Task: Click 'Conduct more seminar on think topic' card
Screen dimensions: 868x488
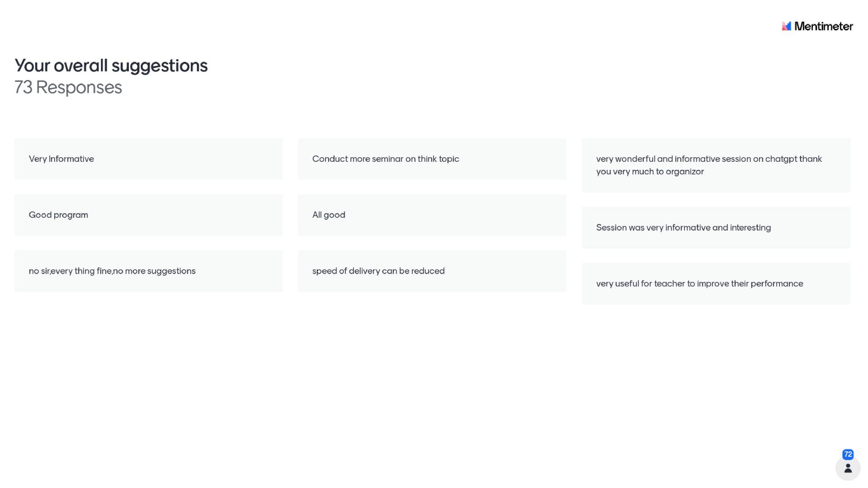Action: point(431,159)
